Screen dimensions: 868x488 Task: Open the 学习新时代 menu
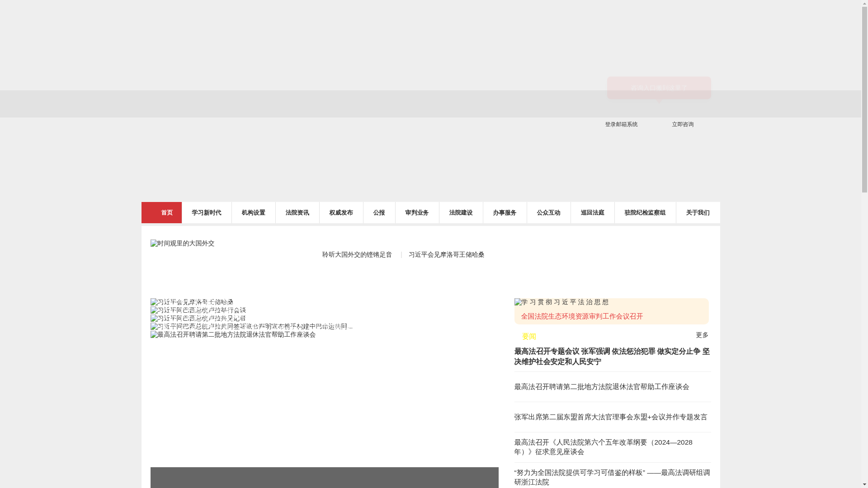[x=207, y=212]
